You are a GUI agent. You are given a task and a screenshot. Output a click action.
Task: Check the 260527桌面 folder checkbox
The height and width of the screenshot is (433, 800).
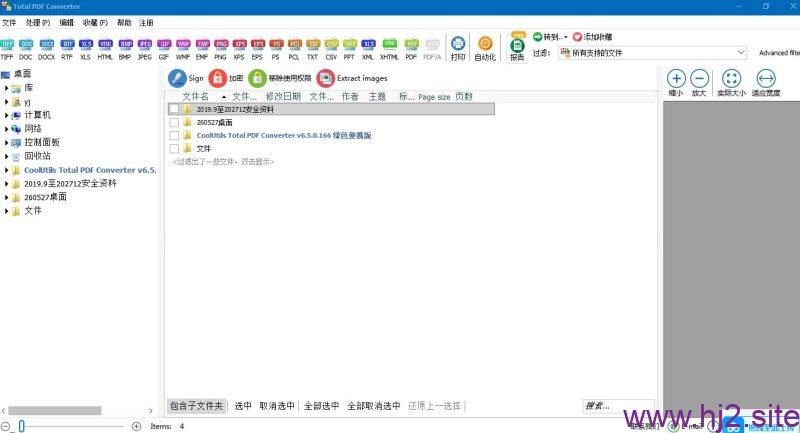pyautogui.click(x=174, y=122)
